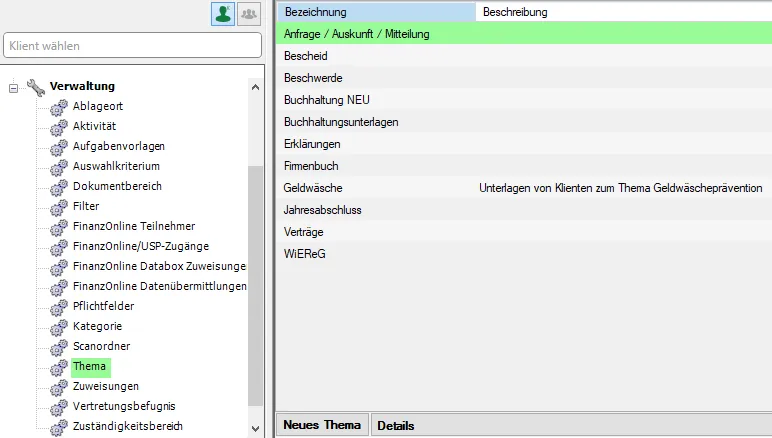
Task: Select the WiEReG row
Action: (x=524, y=254)
